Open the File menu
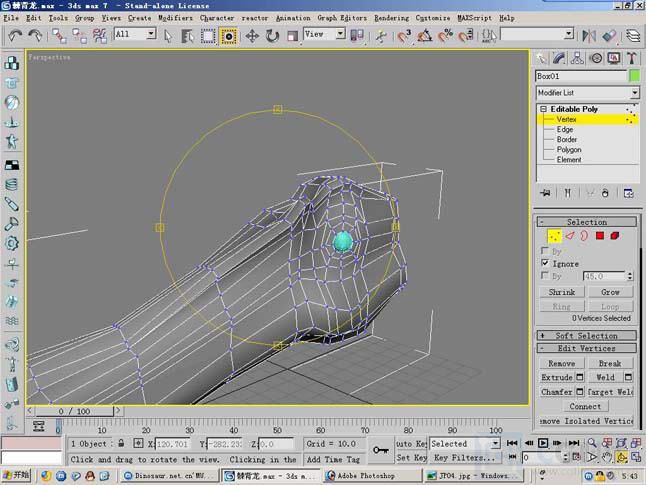 coord(11,18)
